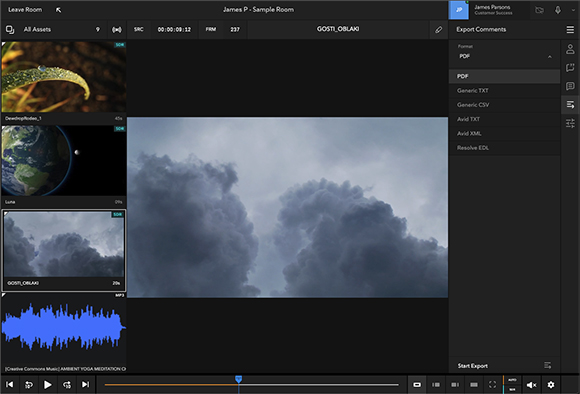
Task: Choose the Avid TXT format option
Action: click(504, 119)
